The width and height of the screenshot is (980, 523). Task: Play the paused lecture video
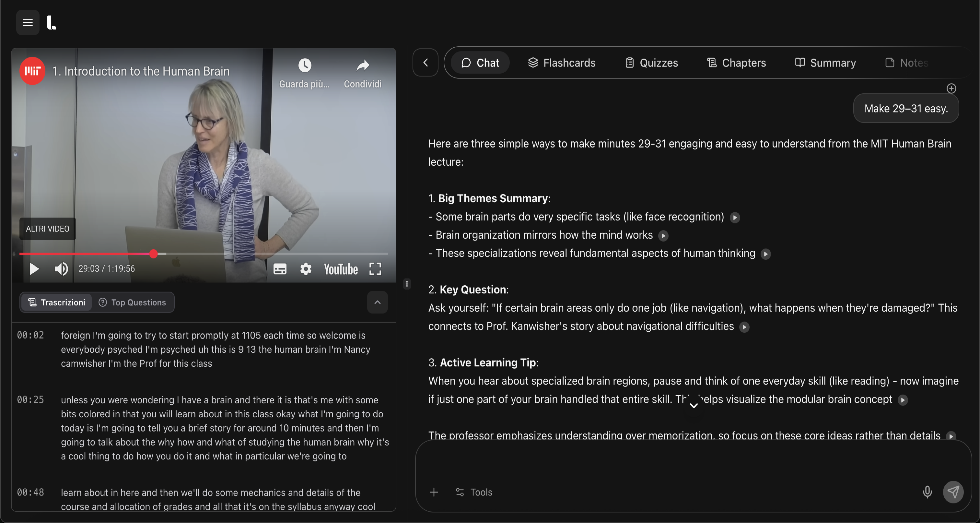tap(34, 269)
